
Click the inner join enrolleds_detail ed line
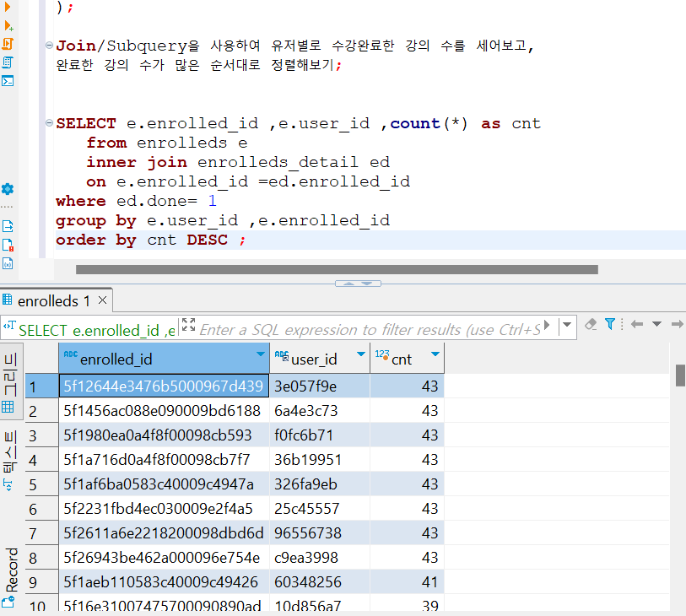[x=238, y=162]
